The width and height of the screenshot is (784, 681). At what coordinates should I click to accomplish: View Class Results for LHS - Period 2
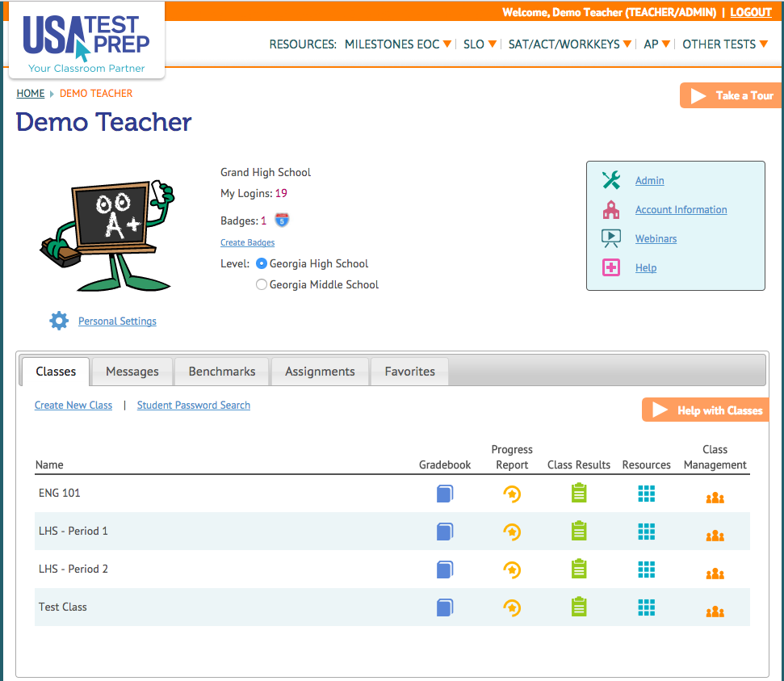click(579, 569)
